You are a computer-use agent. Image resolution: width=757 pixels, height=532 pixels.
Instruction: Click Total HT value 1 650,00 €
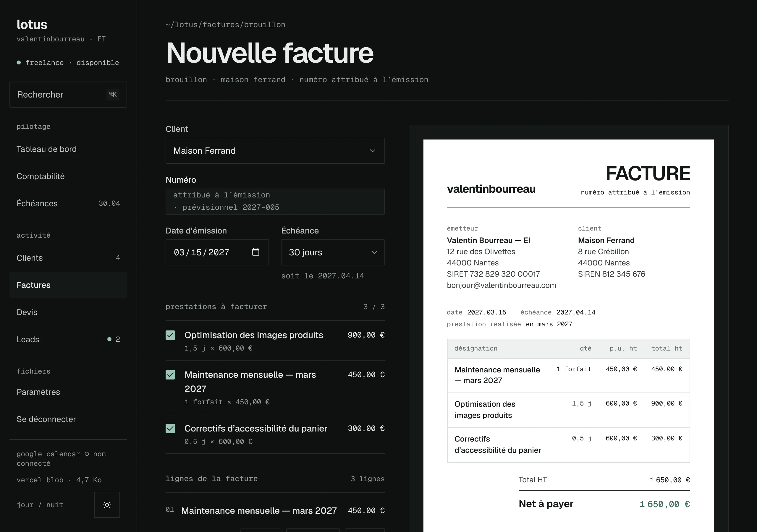point(670,480)
